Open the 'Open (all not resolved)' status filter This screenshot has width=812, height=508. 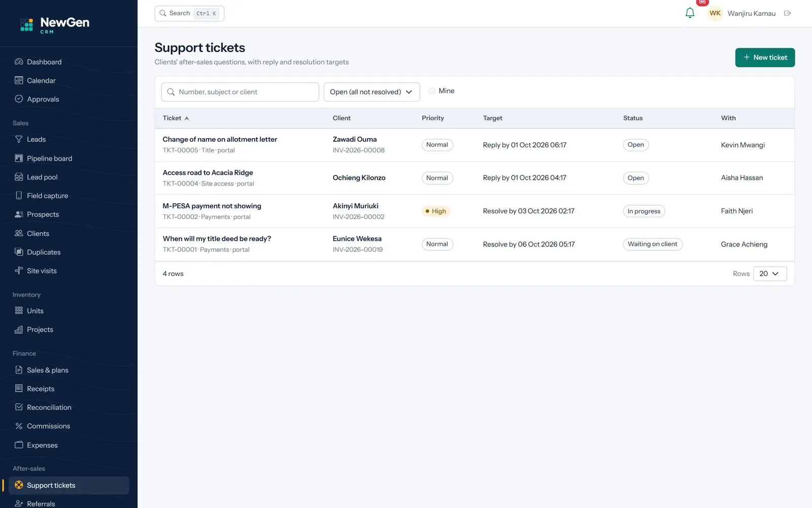[x=371, y=92]
